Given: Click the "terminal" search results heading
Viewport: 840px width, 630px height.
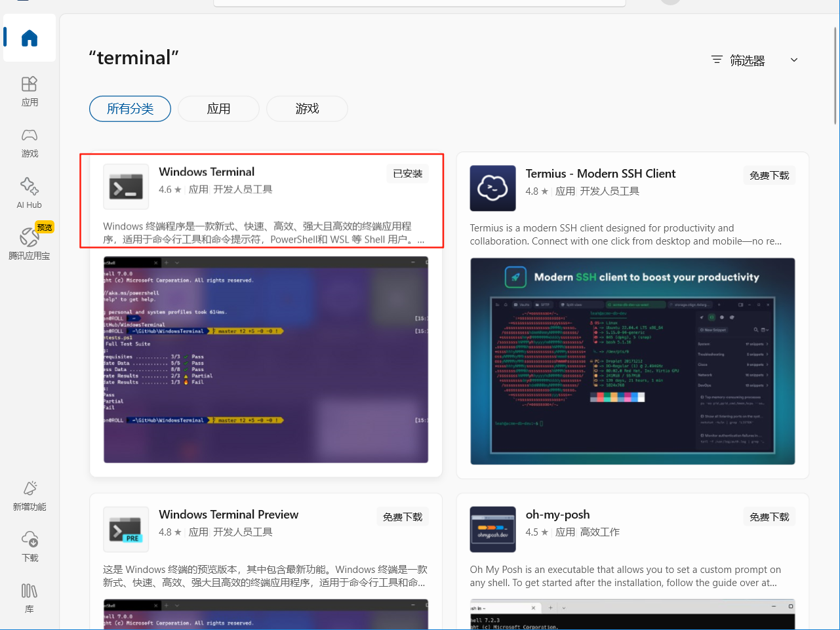Looking at the screenshot, I should [x=134, y=58].
